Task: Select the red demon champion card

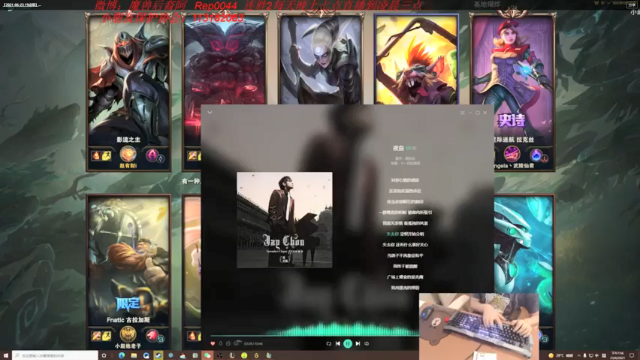Action: [x=224, y=59]
